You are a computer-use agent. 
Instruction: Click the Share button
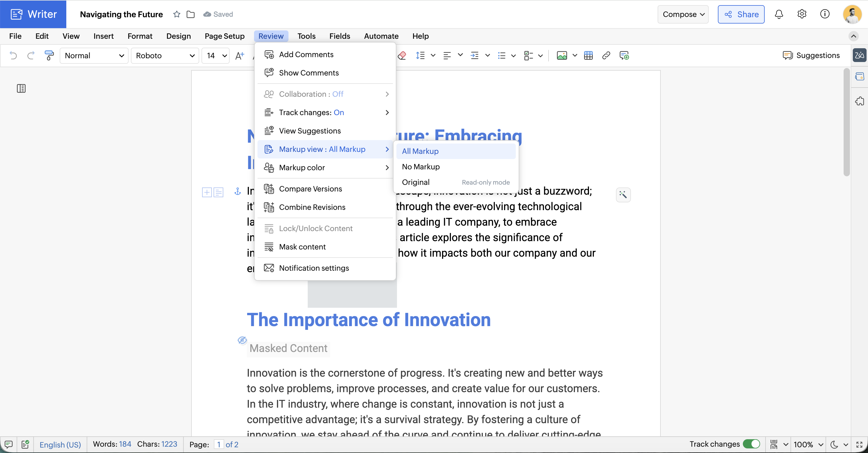point(741,14)
